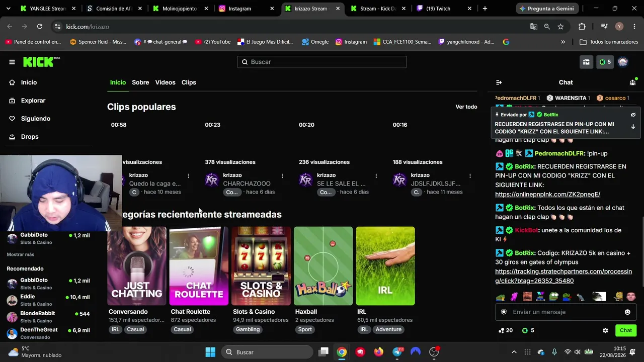Open the Kicks balance button showing 5 in header
This screenshot has height=362, width=644.
tap(605, 62)
